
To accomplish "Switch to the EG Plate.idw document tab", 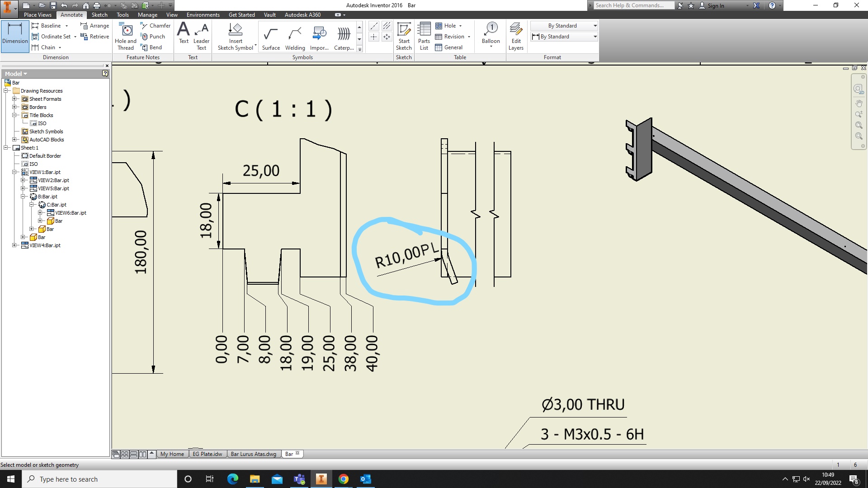I will pyautogui.click(x=208, y=454).
